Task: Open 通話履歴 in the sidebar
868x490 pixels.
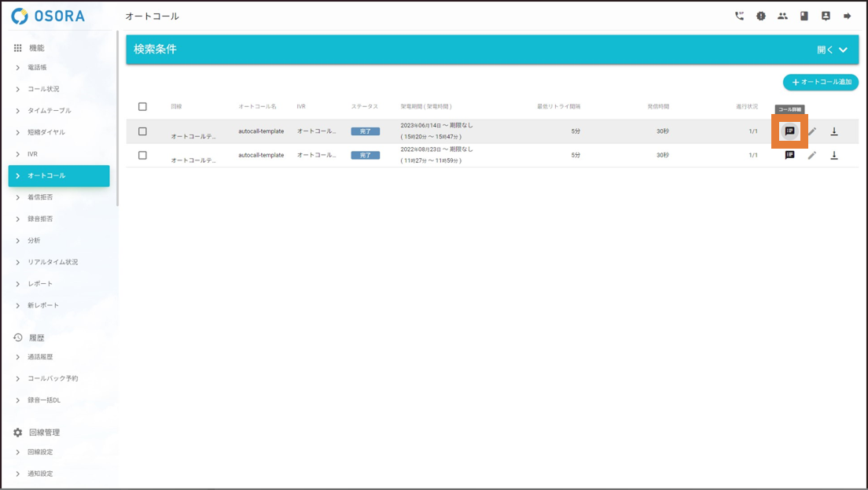Action: (40, 357)
